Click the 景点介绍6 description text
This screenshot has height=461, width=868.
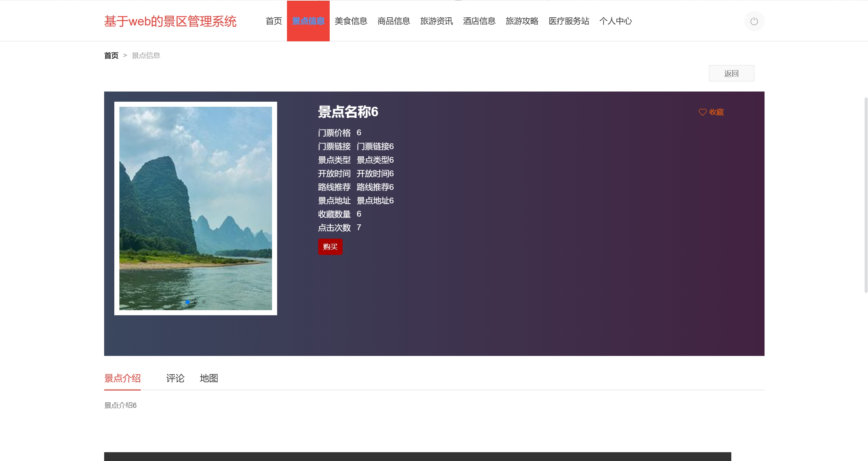tap(120, 405)
